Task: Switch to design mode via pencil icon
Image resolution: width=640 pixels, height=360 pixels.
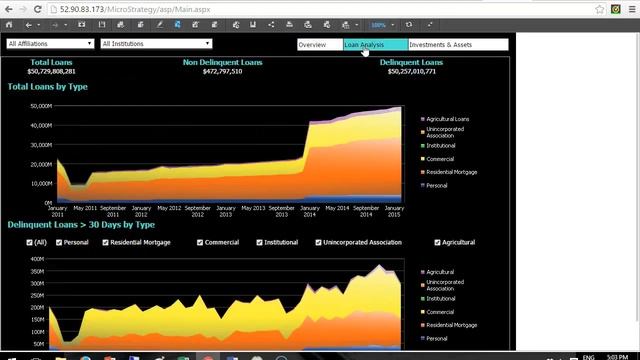Action: (x=160, y=25)
